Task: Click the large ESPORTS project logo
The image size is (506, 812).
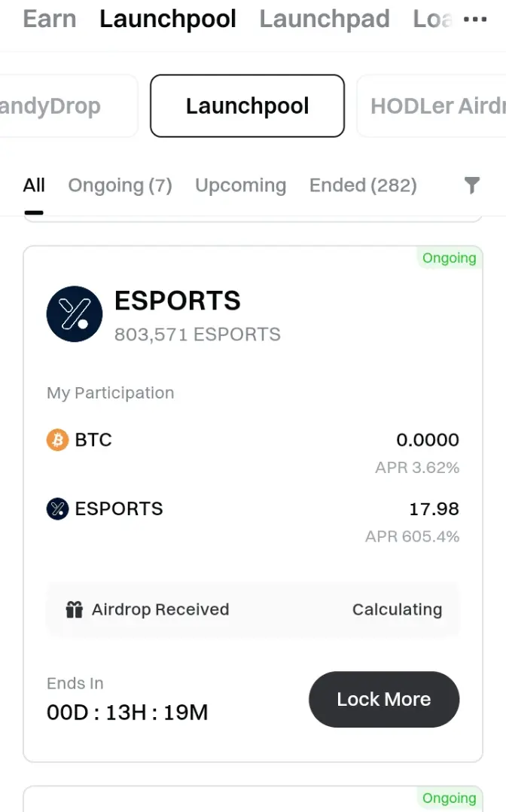Action: (x=75, y=314)
